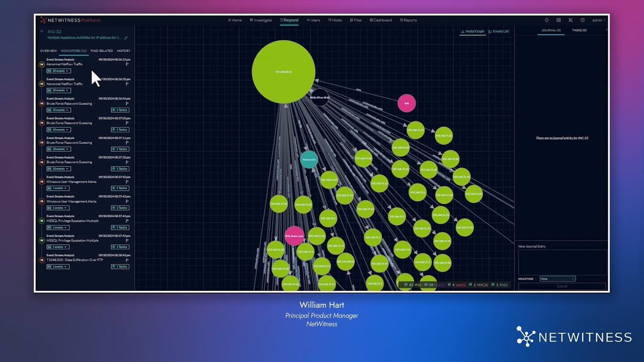Toggle the MAC(s) checkbox in graph legend
The image size is (644, 362).
[x=470, y=285]
